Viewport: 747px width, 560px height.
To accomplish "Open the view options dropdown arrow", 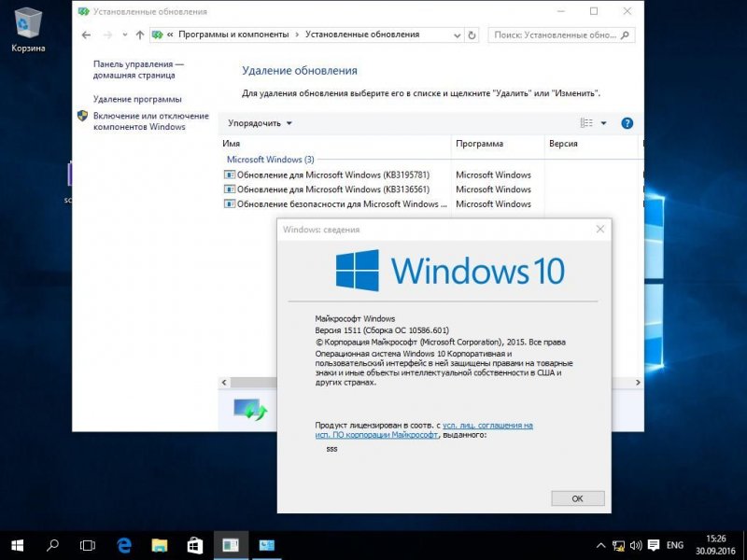I will coord(603,123).
